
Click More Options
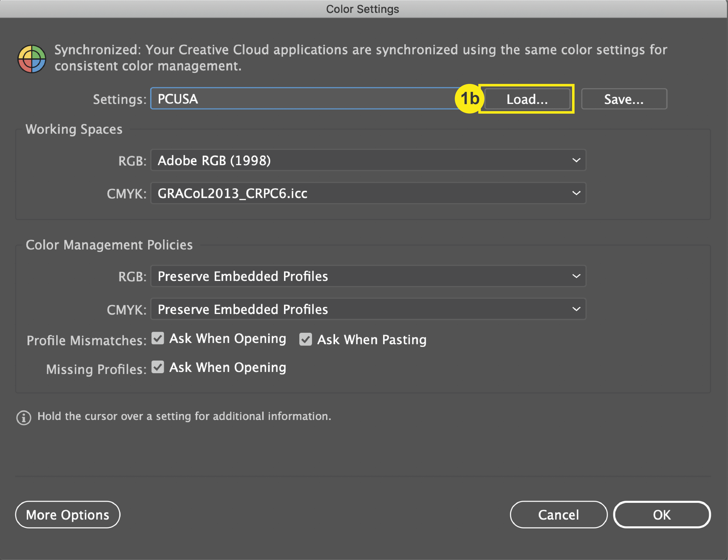click(x=68, y=515)
